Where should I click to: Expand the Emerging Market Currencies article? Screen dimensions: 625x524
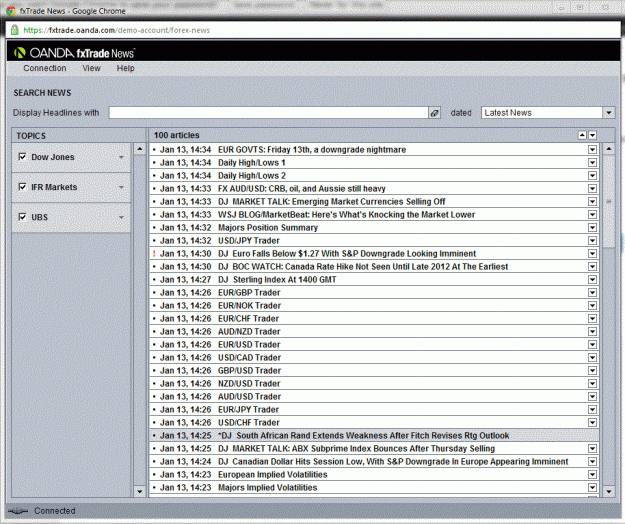[592, 202]
